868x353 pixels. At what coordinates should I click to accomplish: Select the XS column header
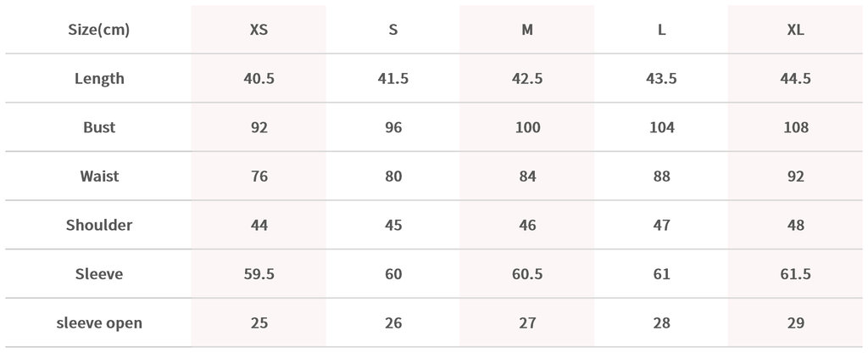tap(259, 30)
